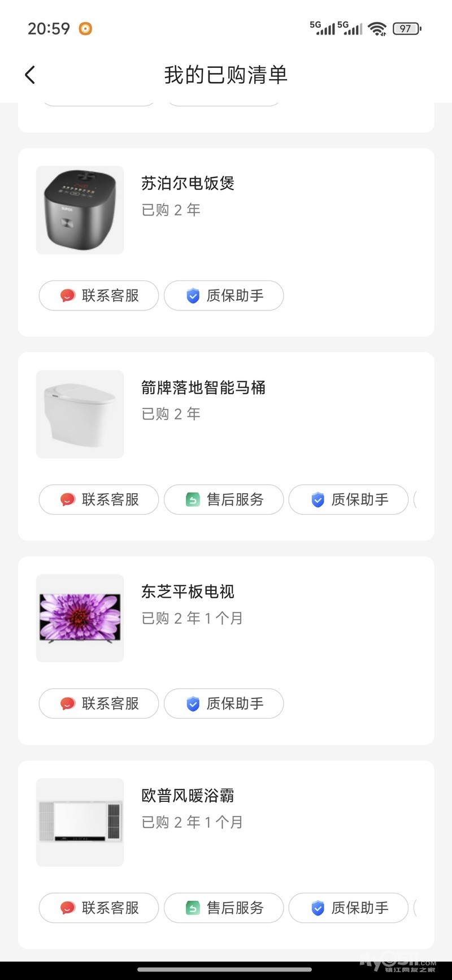Tap the Wi-Fi status icon
Image resolution: width=452 pixels, height=980 pixels.
point(377,28)
